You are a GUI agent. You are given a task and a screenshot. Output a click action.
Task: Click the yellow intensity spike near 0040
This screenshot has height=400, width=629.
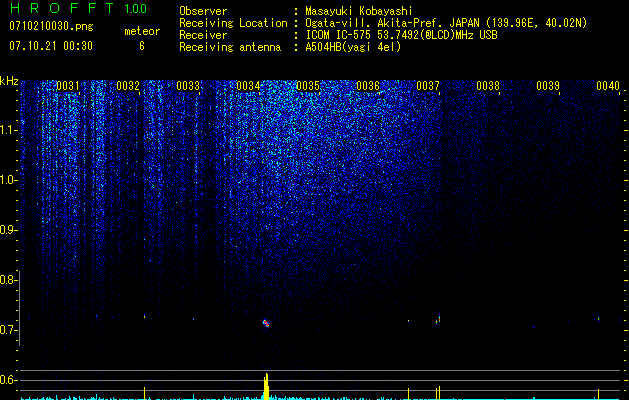[x=599, y=394]
